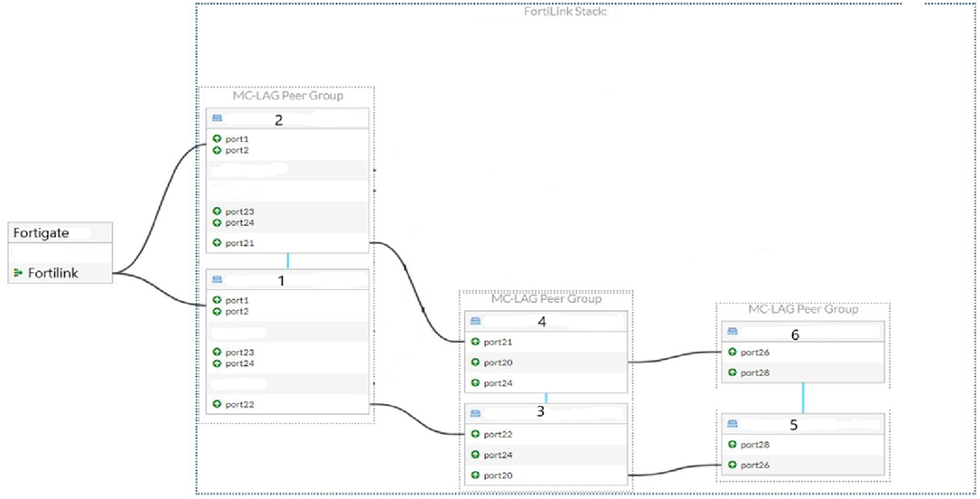980x499 pixels.
Task: Click port1 green status icon on switch 2
Action: coord(217,139)
